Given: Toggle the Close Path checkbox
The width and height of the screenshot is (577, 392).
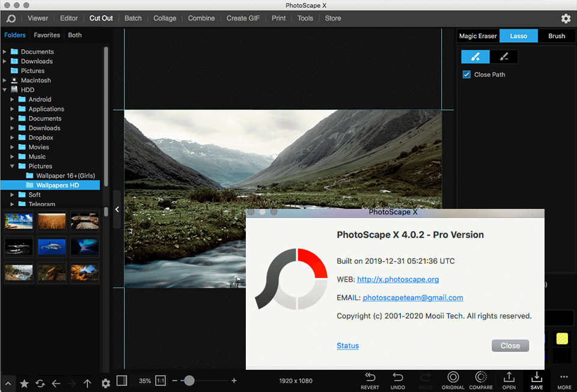Looking at the screenshot, I should (466, 74).
